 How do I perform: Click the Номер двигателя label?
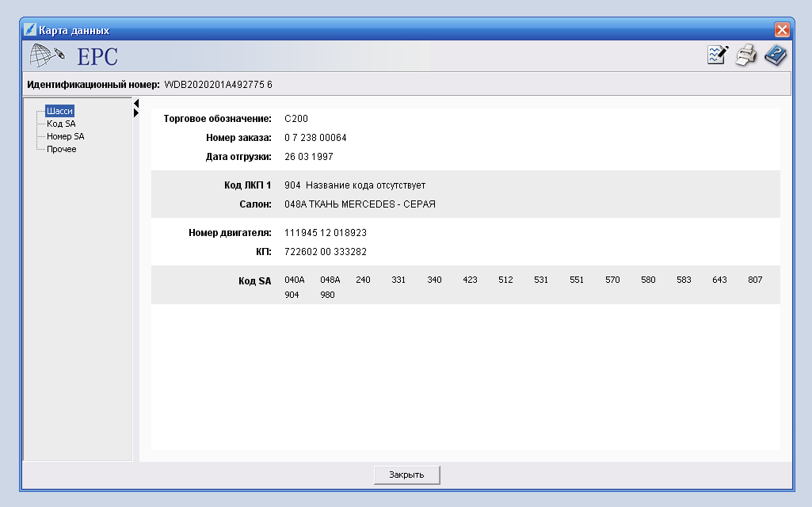tap(230, 233)
